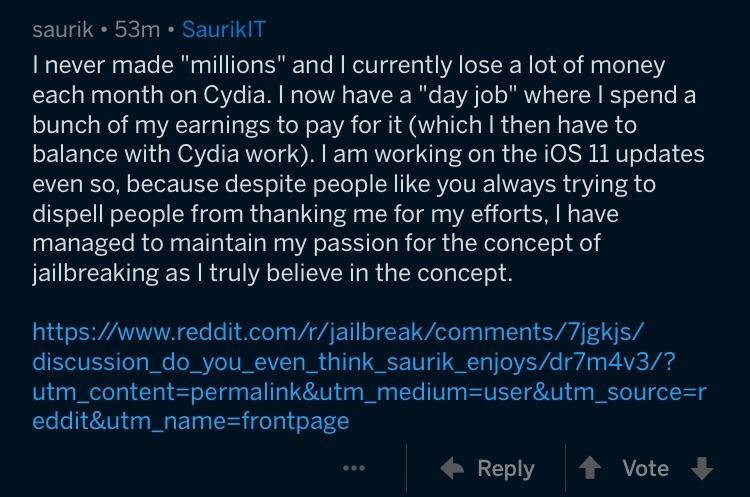
Task: Click the last comment line about jailbreaking
Action: (x=273, y=273)
